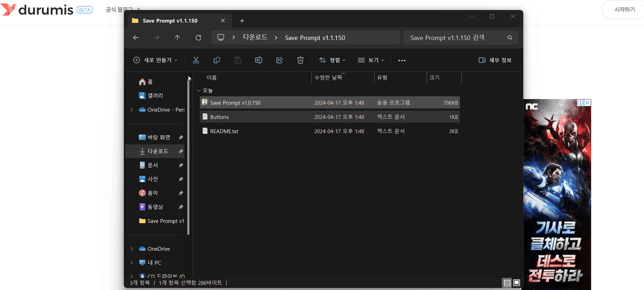
Task: Select the OneDrive - Pers sidebar entry
Action: [161, 110]
